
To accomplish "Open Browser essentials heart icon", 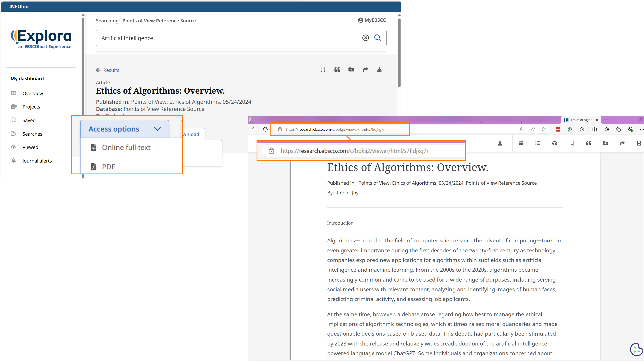I will 630,129.
